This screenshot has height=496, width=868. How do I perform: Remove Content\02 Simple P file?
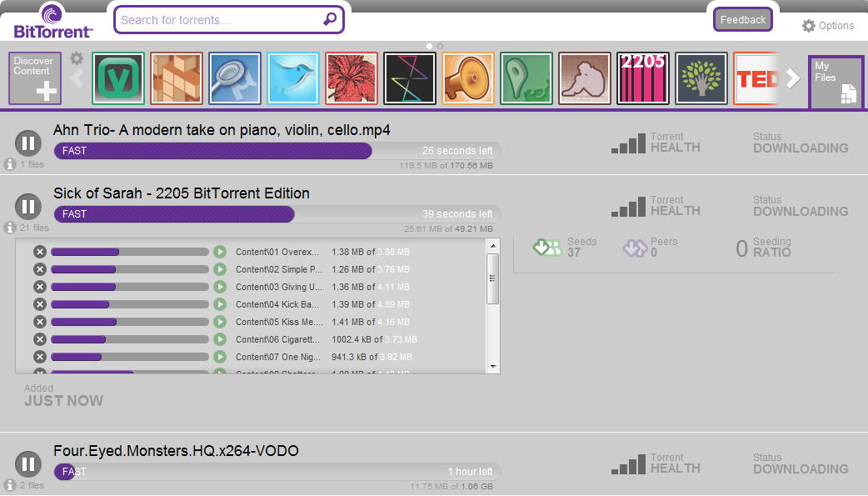(x=40, y=269)
